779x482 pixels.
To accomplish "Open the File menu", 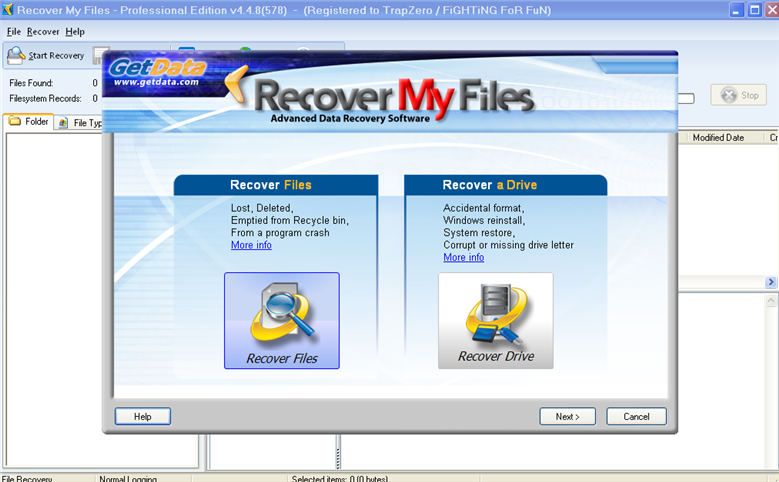I will pos(13,32).
